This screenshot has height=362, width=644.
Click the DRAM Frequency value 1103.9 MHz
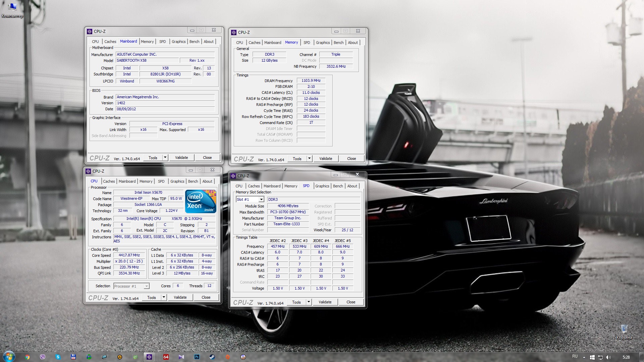coord(311,80)
